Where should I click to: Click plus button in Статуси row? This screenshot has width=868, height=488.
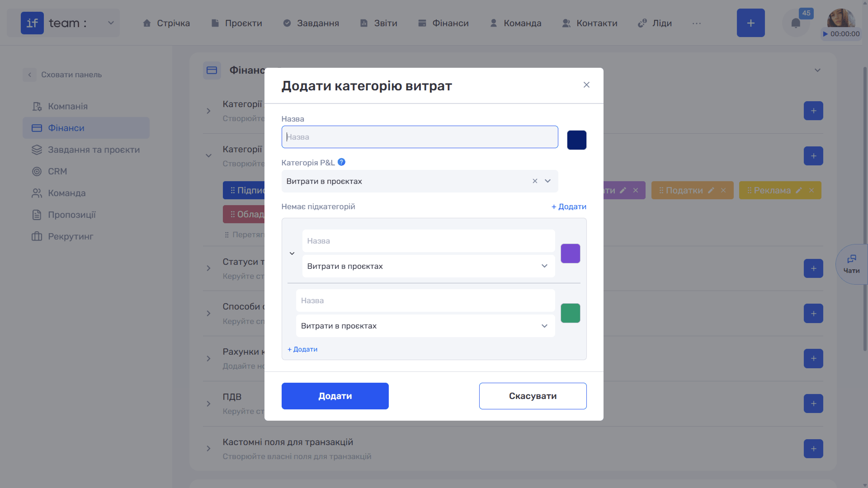[x=813, y=268]
